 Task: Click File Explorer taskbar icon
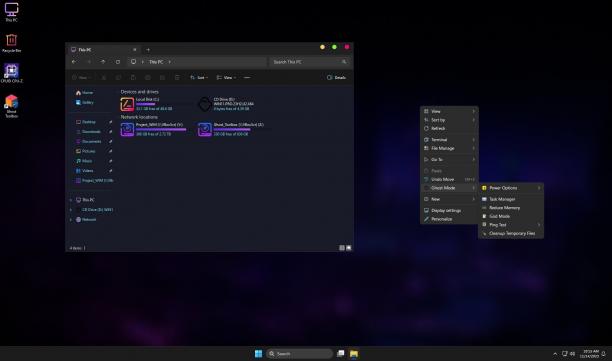click(354, 354)
